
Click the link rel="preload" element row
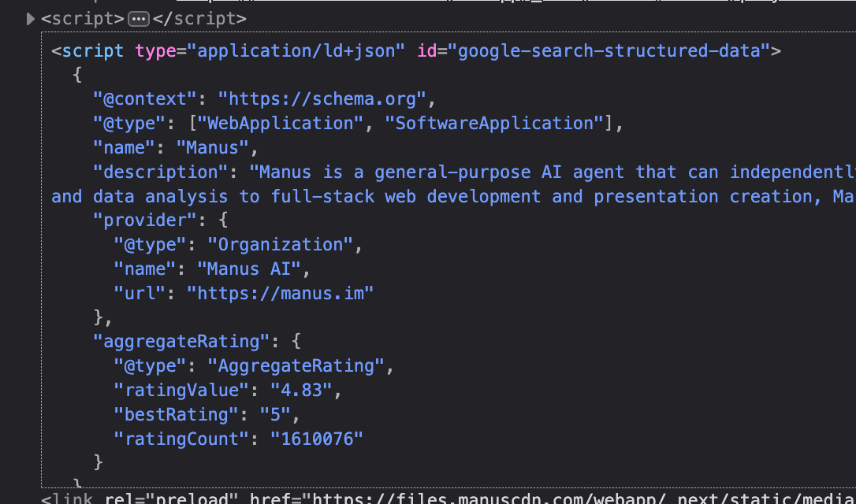pyautogui.click(x=448, y=498)
